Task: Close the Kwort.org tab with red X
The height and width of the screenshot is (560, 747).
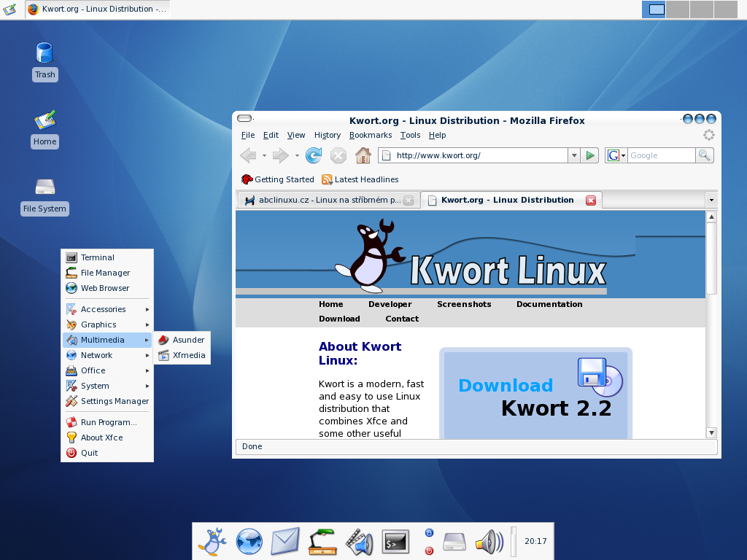Action: click(x=591, y=201)
